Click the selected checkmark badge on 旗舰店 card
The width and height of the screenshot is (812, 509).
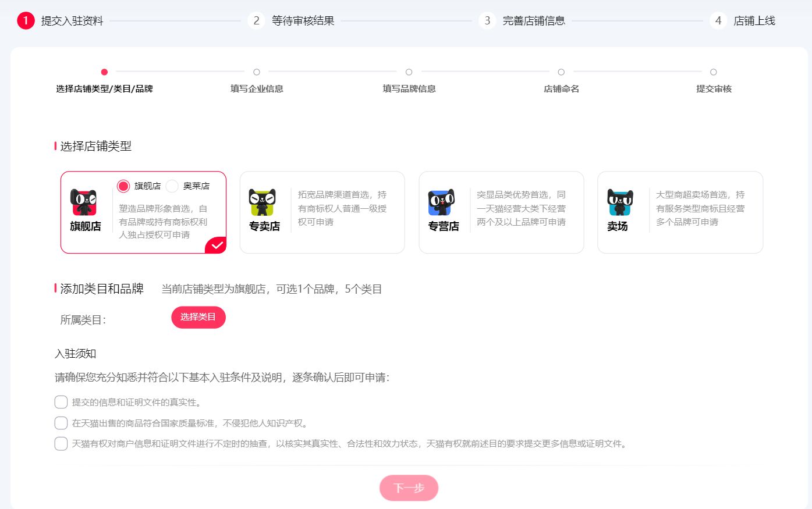tap(217, 245)
